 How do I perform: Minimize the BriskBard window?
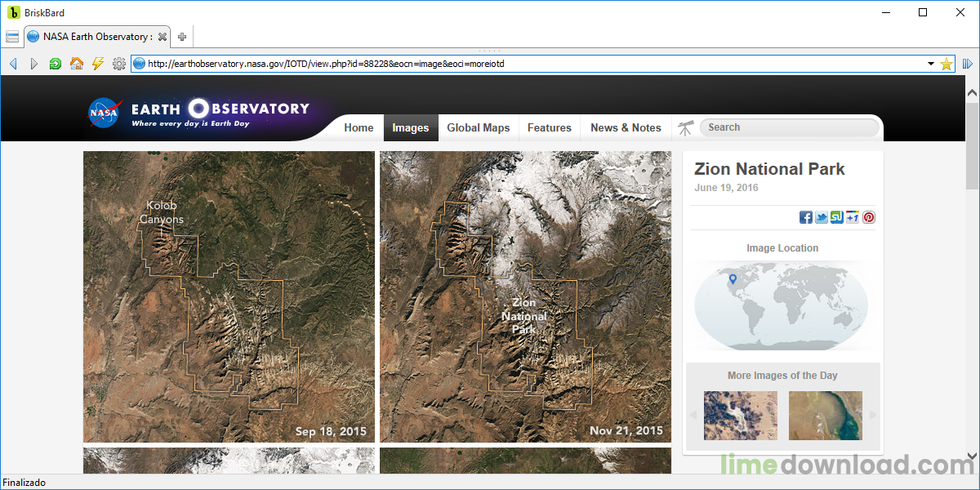[x=885, y=12]
